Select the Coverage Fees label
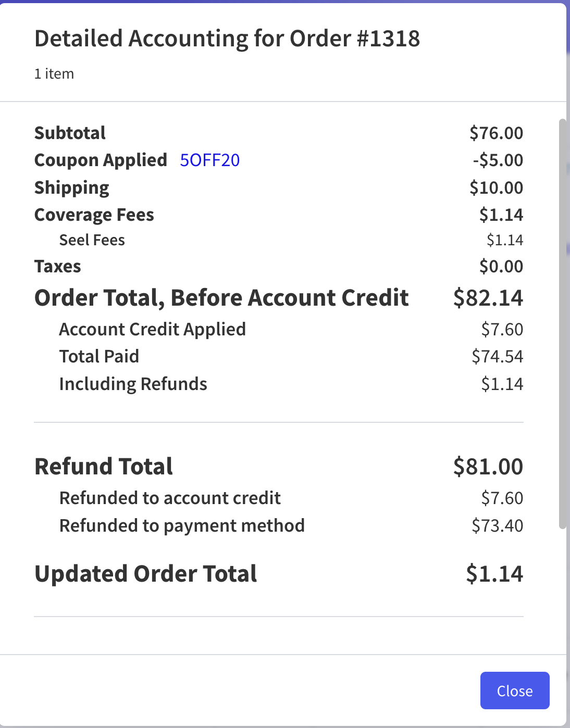 [x=94, y=215]
